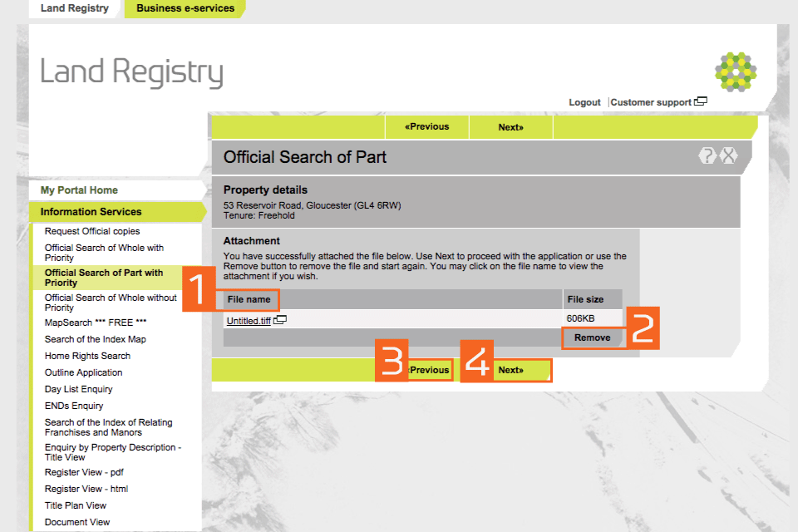Switch to the Land Registry tab
Viewport: 798px width, 532px height.
pos(75,8)
